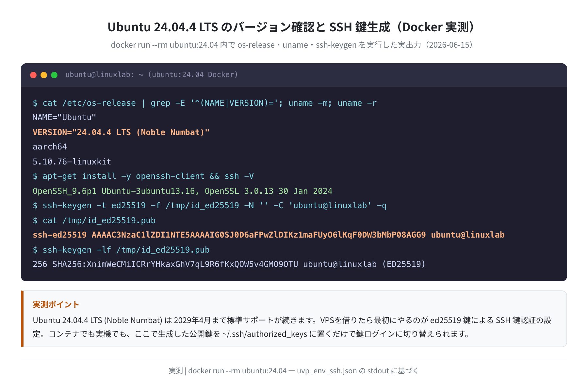Image resolution: width=588 pixels, height=389 pixels.
Task: Click the callout line mentioning '~/.ssh/authorized_keys'
Action: 251,334
